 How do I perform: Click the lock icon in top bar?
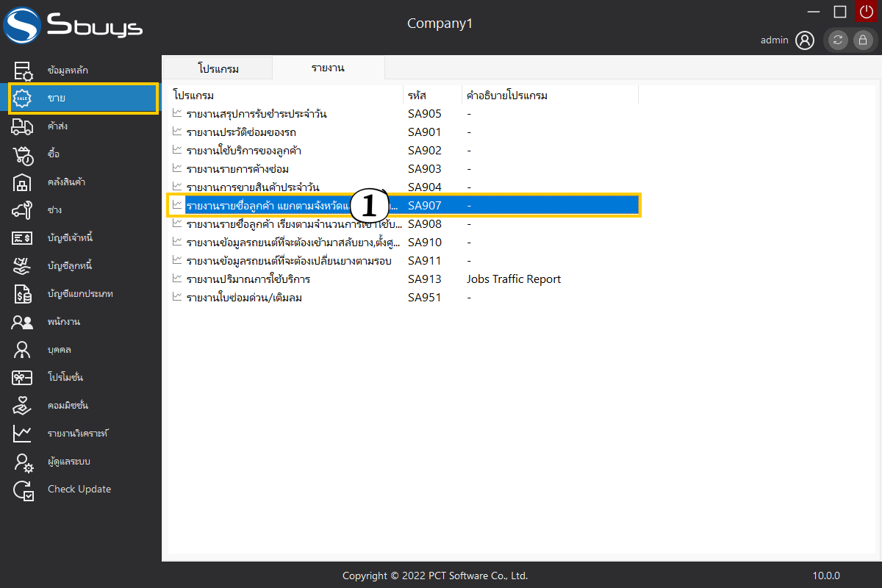(x=863, y=40)
